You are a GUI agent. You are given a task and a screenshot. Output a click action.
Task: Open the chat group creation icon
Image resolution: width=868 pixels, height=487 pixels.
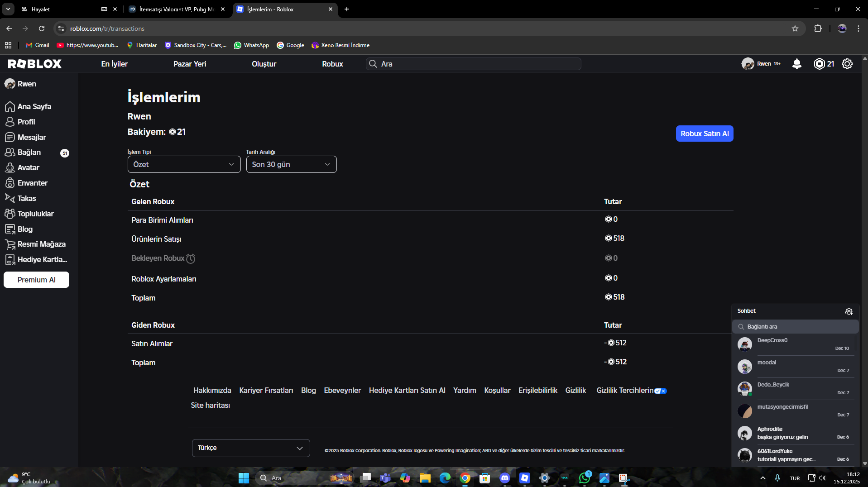(x=849, y=311)
